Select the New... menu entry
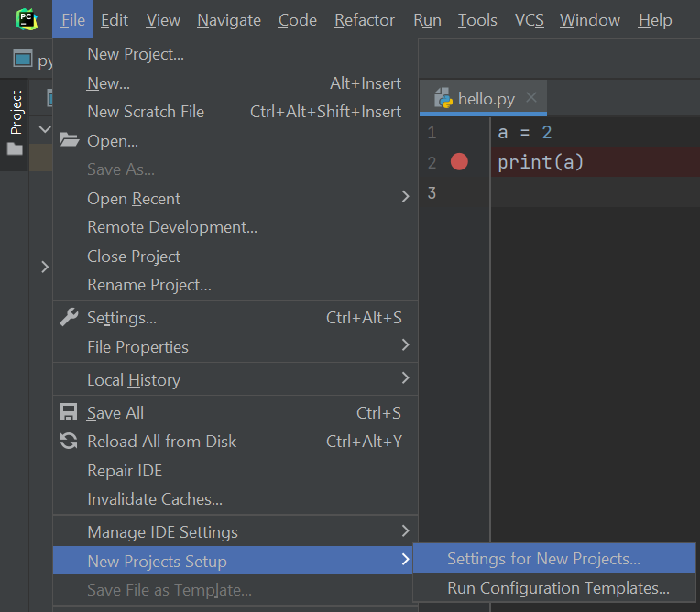 pyautogui.click(x=235, y=83)
